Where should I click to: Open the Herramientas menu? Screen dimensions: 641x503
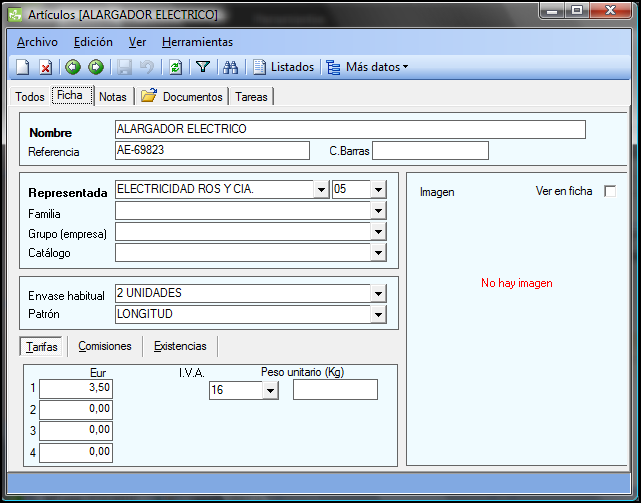(x=197, y=42)
